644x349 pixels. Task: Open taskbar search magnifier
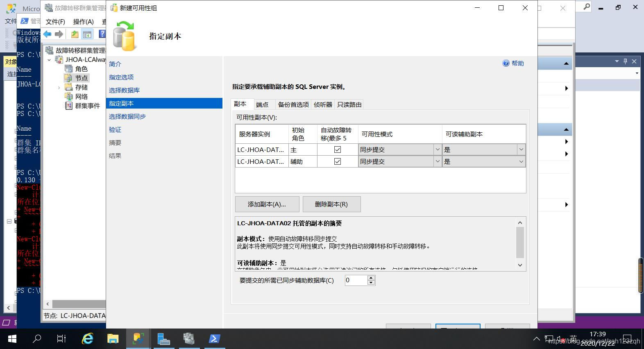37,339
